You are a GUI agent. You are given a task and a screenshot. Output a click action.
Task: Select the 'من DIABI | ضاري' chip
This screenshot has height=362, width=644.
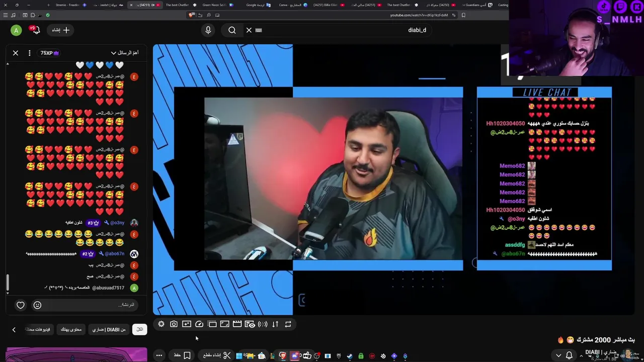109,329
